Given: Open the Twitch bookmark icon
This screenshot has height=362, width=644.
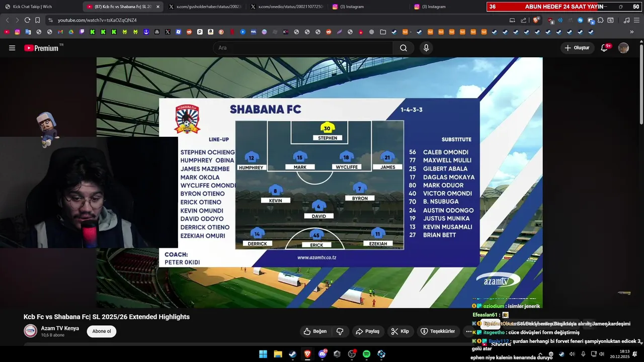Looking at the screenshot, I should tap(82, 32).
